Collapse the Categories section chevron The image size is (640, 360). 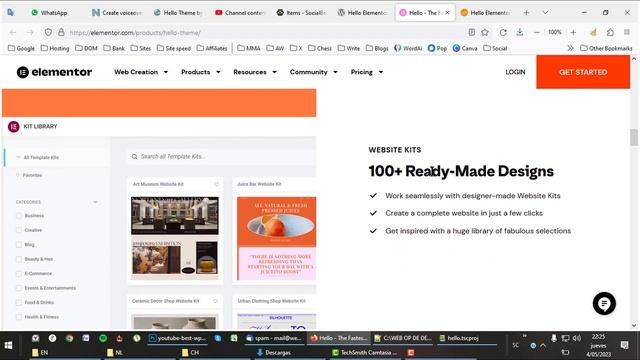click(95, 202)
